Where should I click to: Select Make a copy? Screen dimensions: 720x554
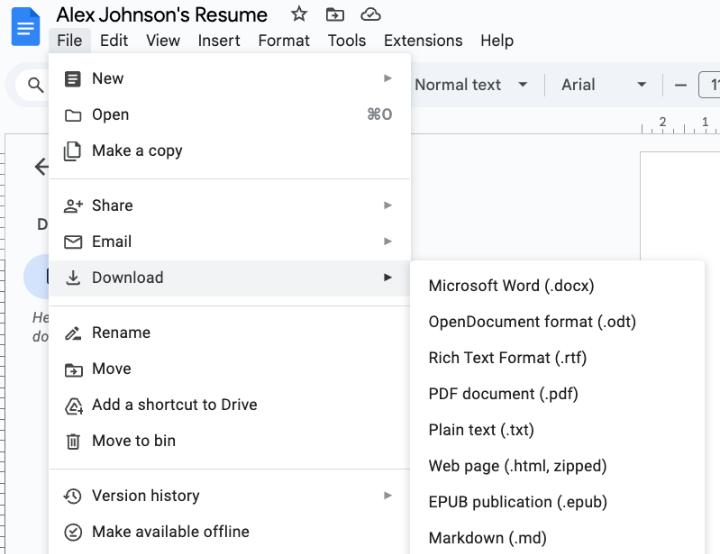tap(229, 151)
